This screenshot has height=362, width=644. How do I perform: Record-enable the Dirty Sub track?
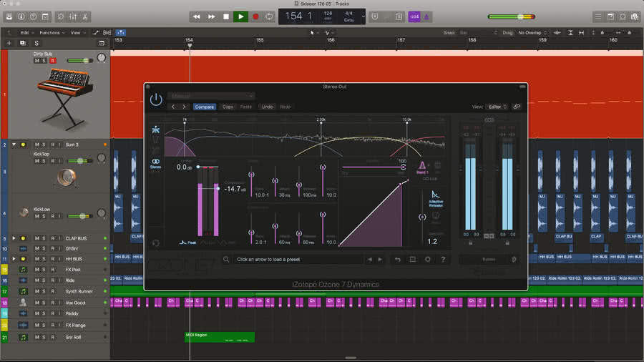pos(52,61)
